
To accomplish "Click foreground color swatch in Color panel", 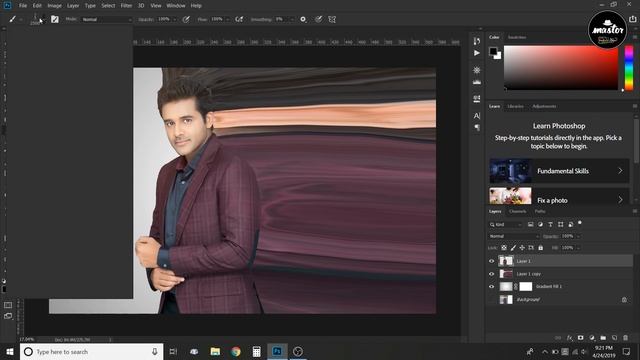I will pyautogui.click(x=493, y=51).
